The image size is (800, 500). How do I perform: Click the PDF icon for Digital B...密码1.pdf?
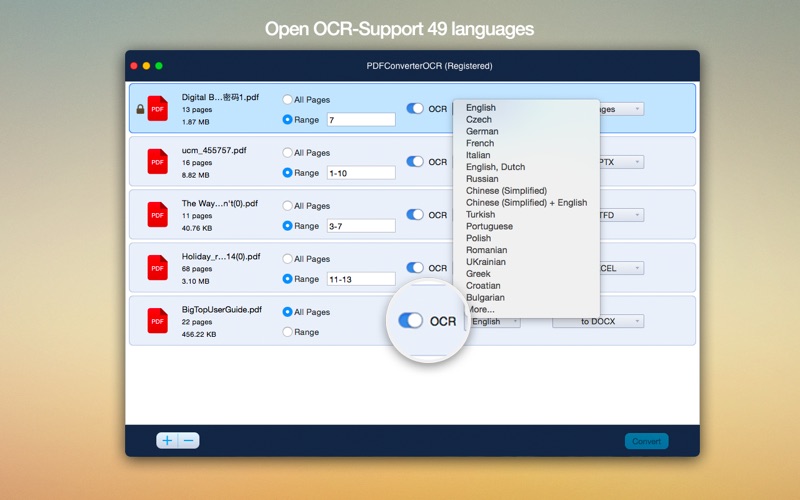click(158, 108)
